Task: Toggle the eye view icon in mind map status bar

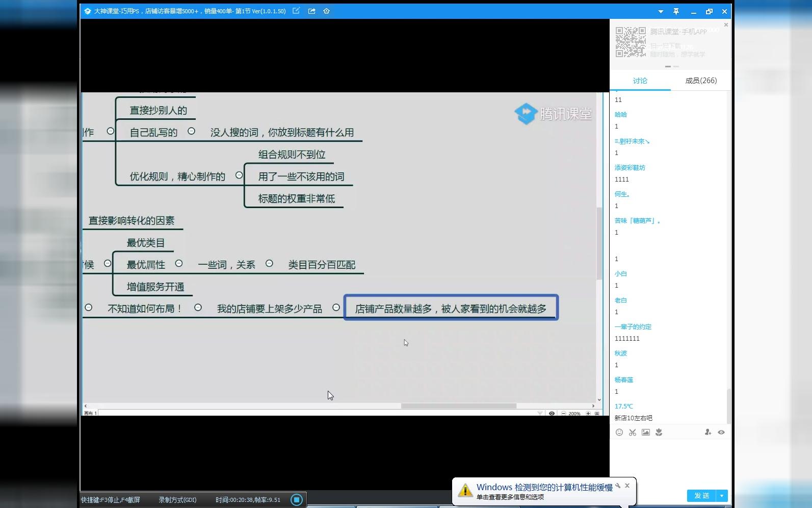Action: pyautogui.click(x=552, y=413)
